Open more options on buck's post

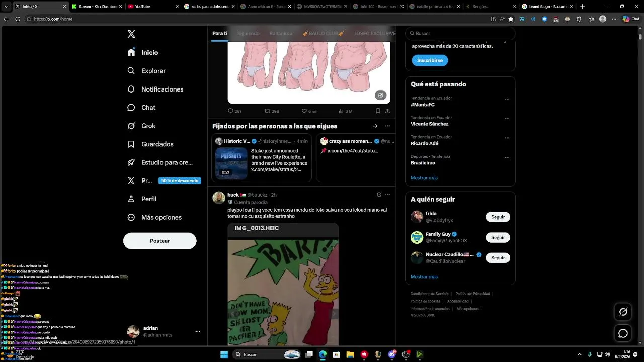387,195
